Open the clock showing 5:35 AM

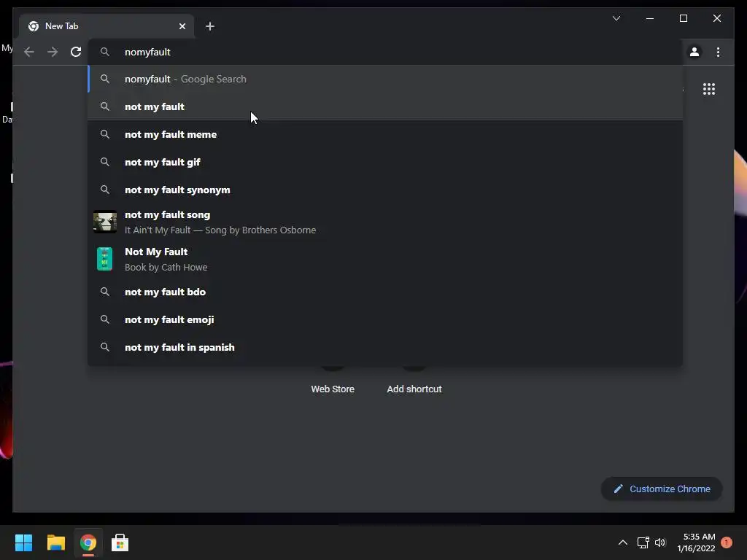point(697,542)
